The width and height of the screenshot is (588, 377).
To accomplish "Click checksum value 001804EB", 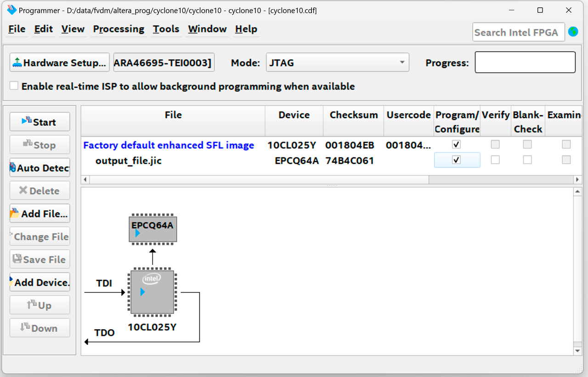I will tap(350, 145).
